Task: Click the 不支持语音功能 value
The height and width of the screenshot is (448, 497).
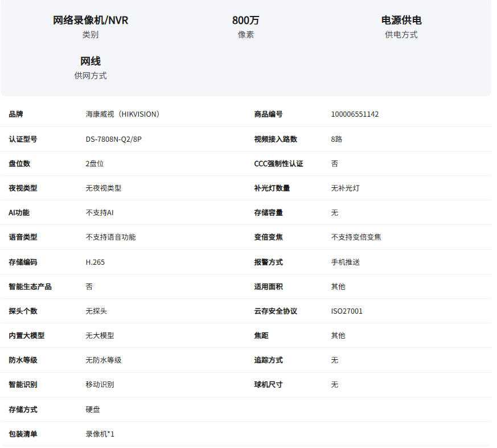Action: click(110, 237)
